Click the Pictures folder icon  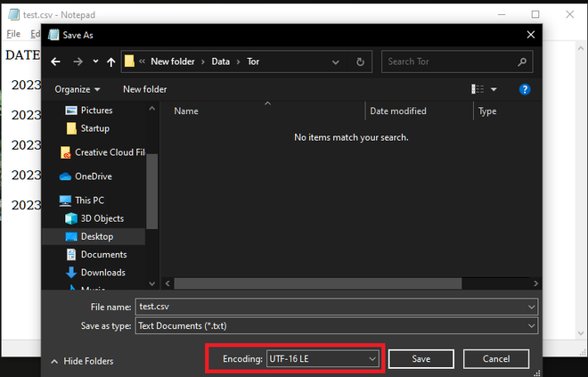[71, 111]
